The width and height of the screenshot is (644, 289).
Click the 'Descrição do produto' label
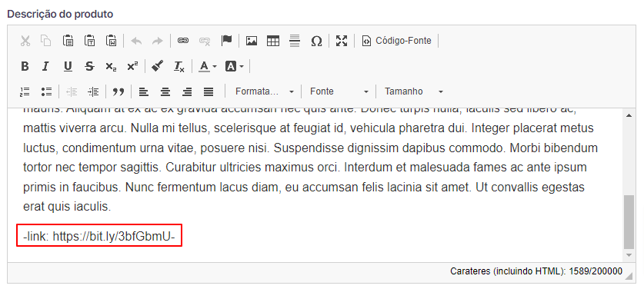click(x=60, y=14)
